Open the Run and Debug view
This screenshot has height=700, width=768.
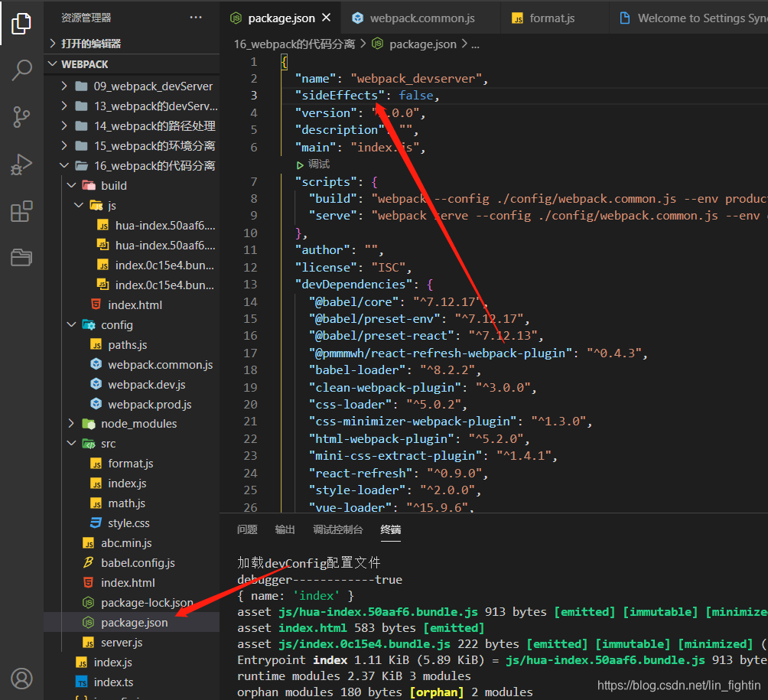tap(21, 164)
